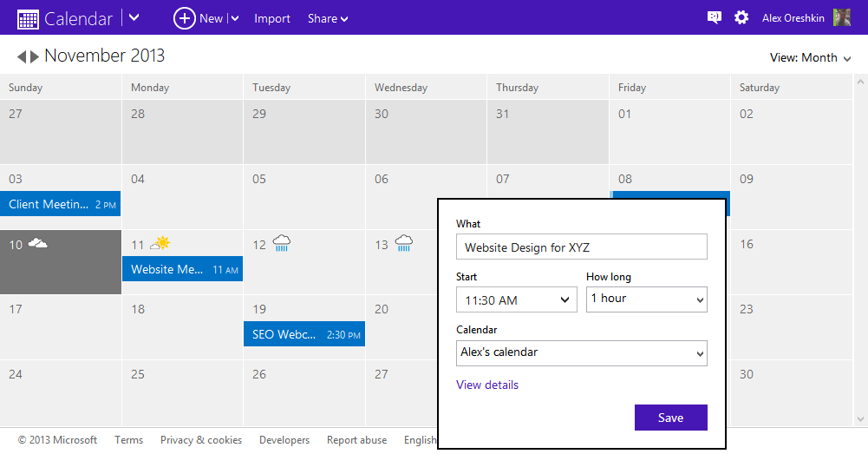868x454 pixels.
Task: Click the cloudy weather icon on day 10
Action: pos(37,243)
